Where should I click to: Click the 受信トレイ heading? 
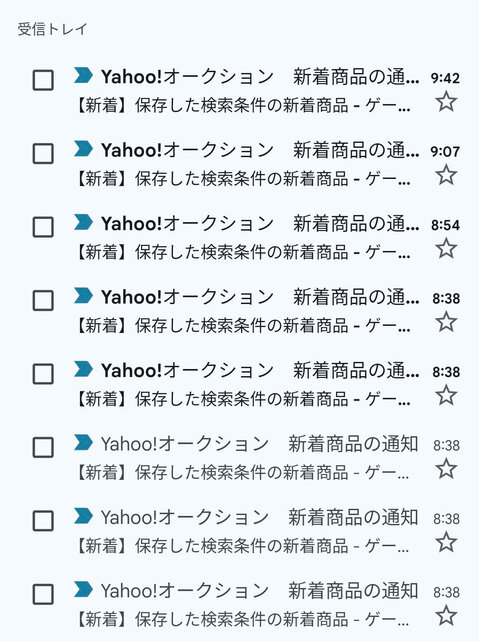click(52, 29)
